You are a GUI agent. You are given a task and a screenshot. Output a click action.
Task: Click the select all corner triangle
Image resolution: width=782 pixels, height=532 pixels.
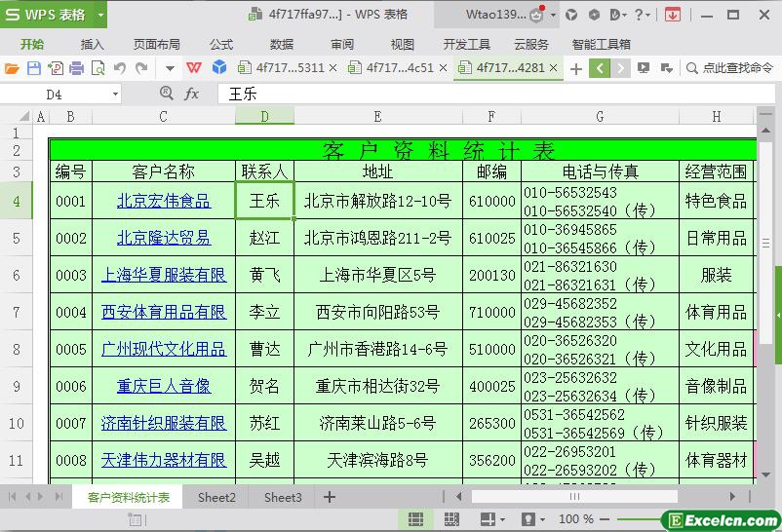coord(24,117)
